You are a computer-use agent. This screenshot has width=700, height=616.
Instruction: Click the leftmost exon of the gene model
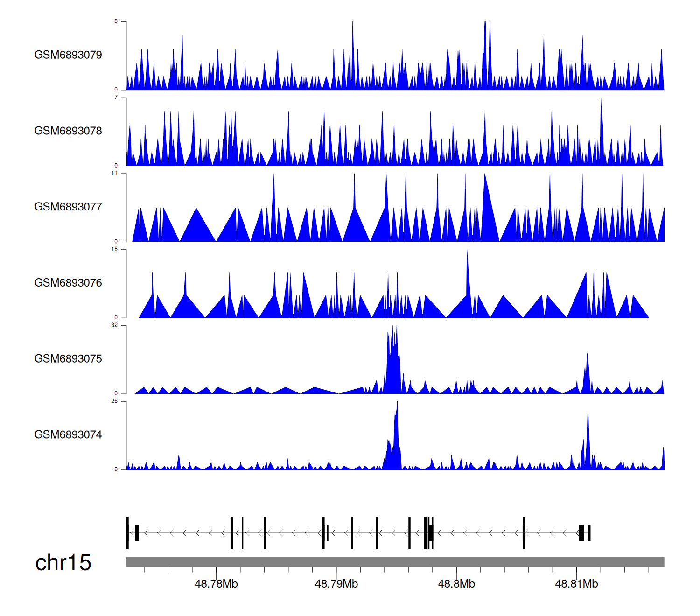tap(127, 532)
